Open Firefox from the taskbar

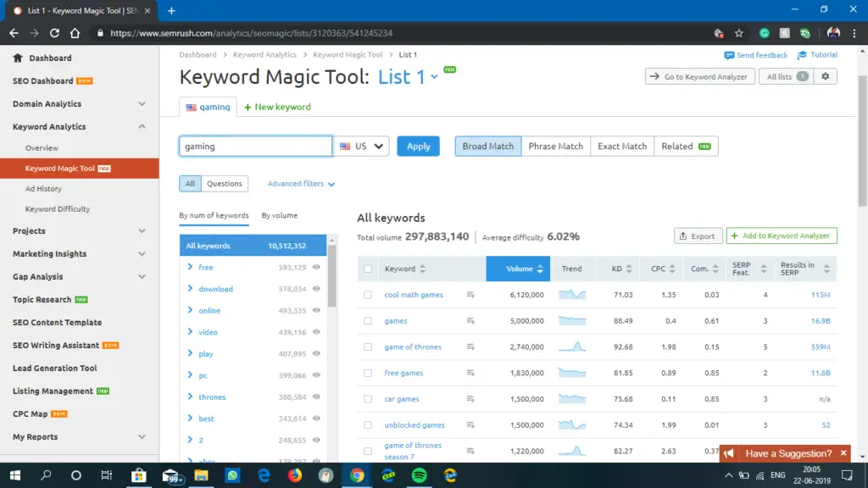click(x=294, y=475)
